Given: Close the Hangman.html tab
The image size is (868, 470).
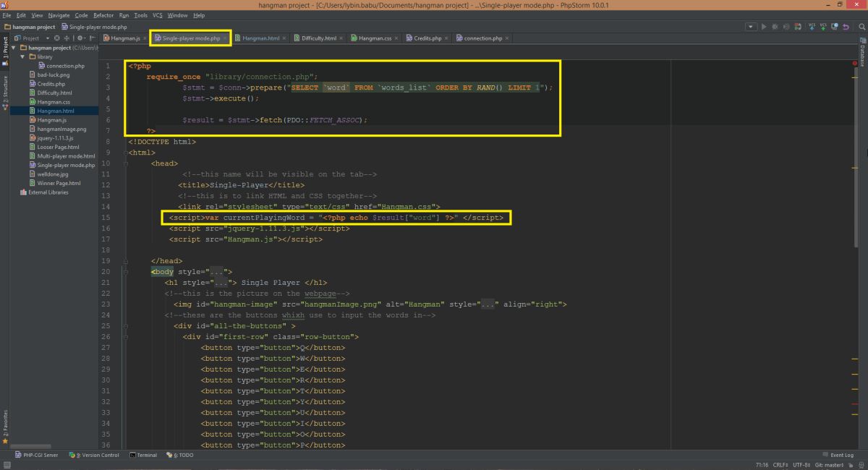Looking at the screenshot, I should click(284, 38).
